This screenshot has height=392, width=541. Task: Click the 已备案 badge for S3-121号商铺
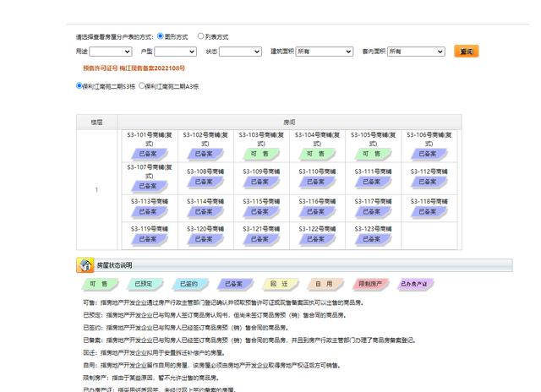click(261, 239)
